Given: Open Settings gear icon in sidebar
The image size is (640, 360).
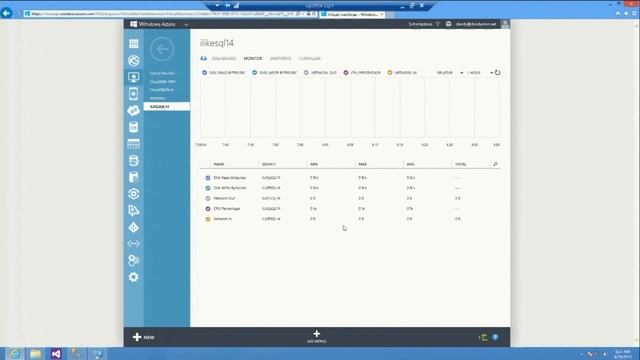Looking at the screenshot, I should coord(133,277).
